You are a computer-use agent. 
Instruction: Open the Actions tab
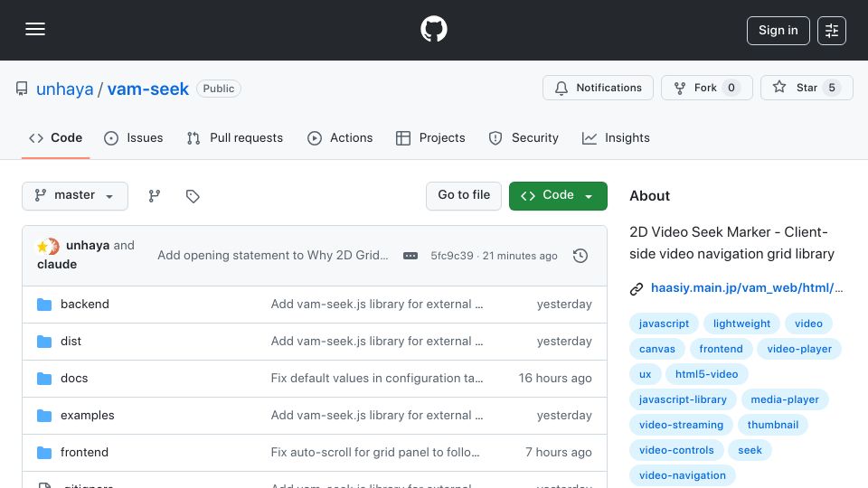[340, 137]
